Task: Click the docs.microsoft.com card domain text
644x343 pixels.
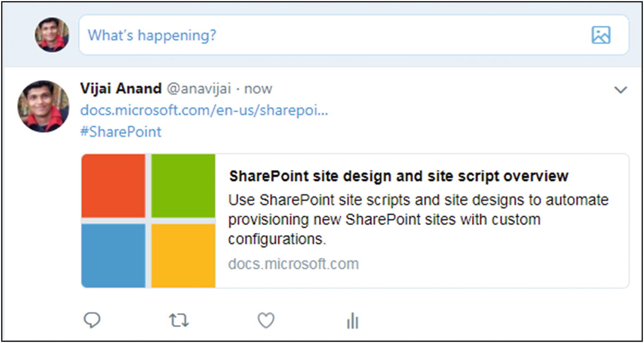Action: (293, 263)
